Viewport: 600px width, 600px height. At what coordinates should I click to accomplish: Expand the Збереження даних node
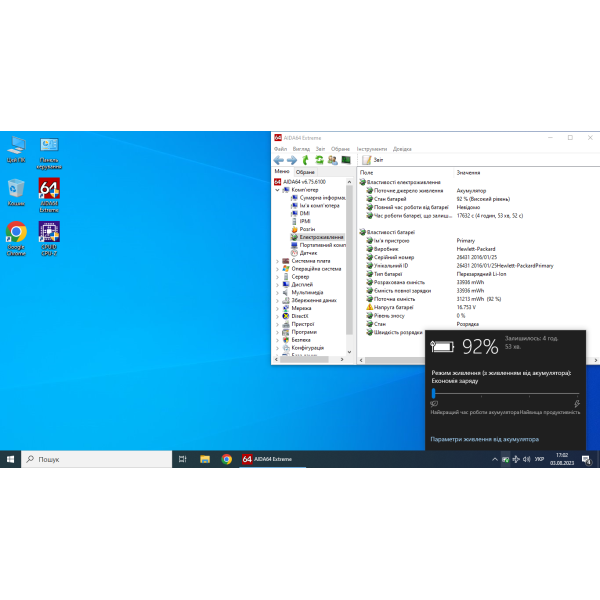tap(277, 300)
